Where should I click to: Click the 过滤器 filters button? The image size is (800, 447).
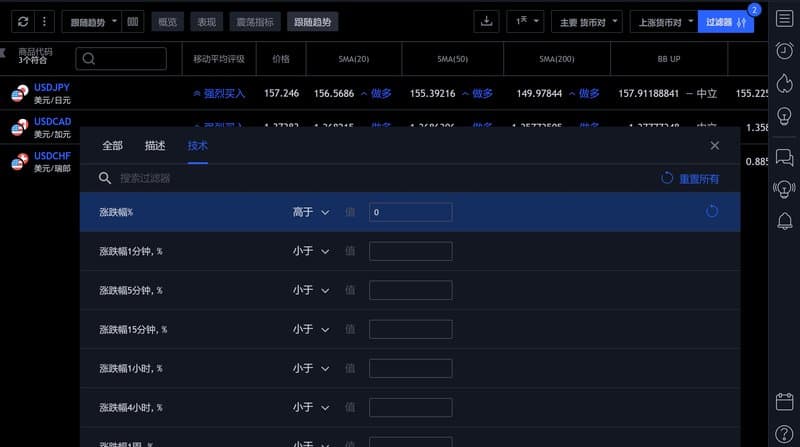point(726,22)
